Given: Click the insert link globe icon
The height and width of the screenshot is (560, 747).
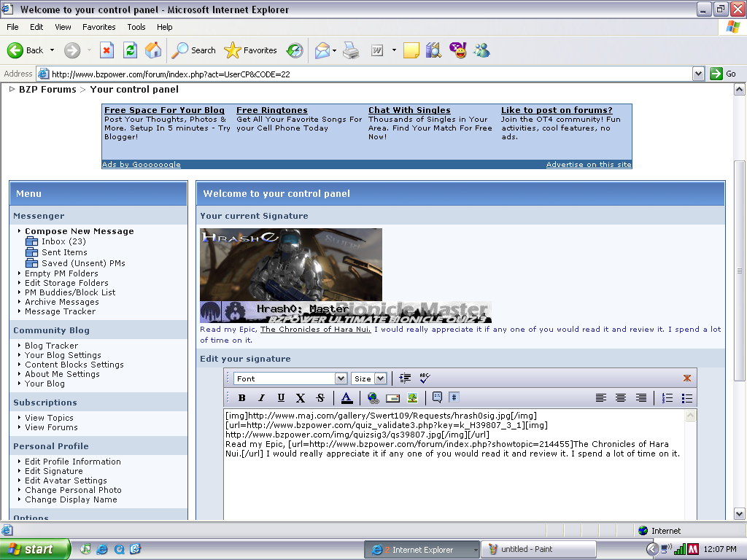Looking at the screenshot, I should [373, 398].
